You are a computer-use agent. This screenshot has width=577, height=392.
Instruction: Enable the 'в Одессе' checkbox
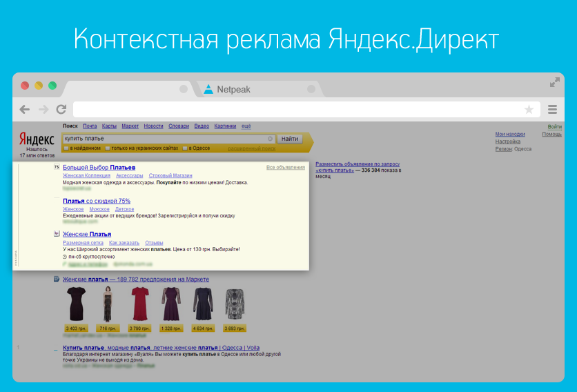(x=185, y=148)
